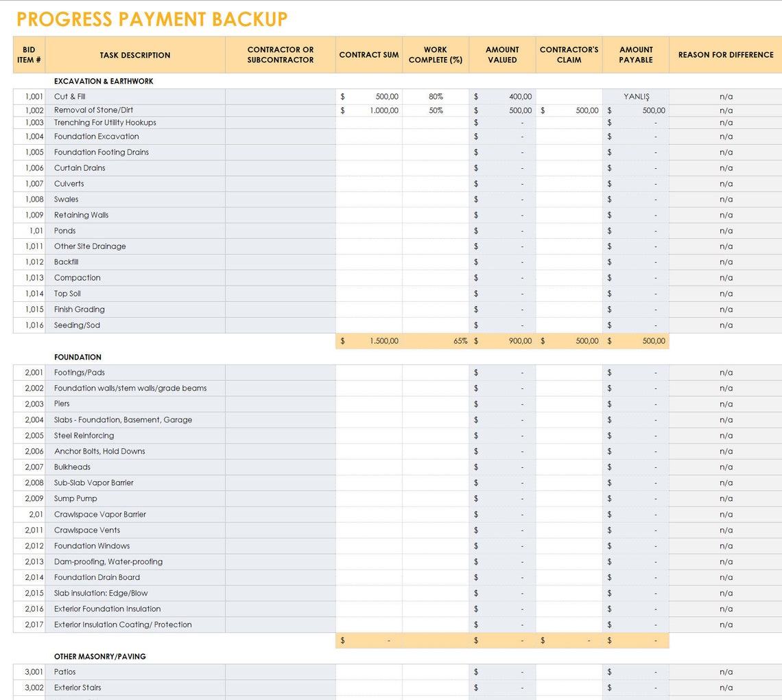Screen dimensions: 782x700
Task: Click the PROGRESS PAYMENT BACKUP title
Action: tap(152, 19)
